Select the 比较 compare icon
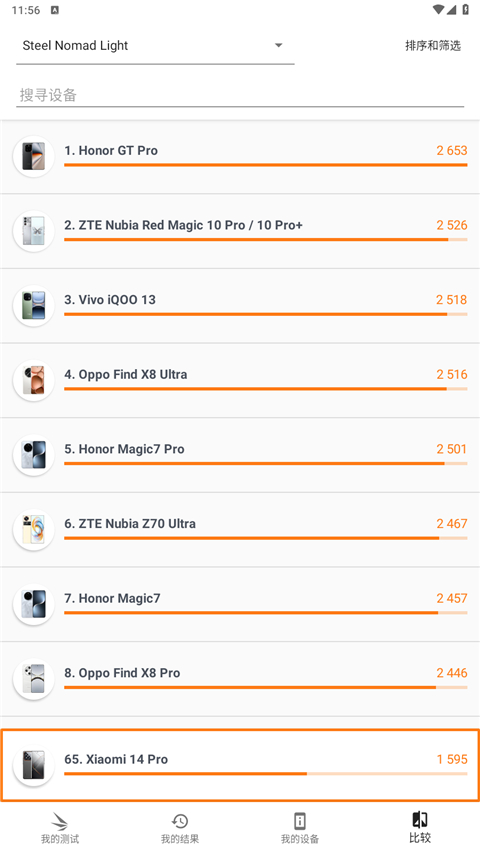This screenshot has height=853, width=480. [420, 820]
